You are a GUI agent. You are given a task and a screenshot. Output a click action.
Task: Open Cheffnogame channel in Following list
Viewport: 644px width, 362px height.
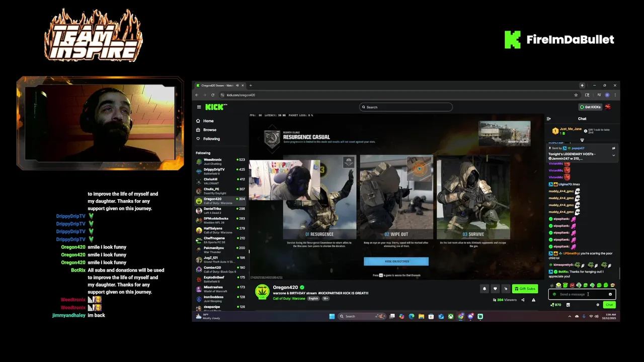pyautogui.click(x=221, y=239)
